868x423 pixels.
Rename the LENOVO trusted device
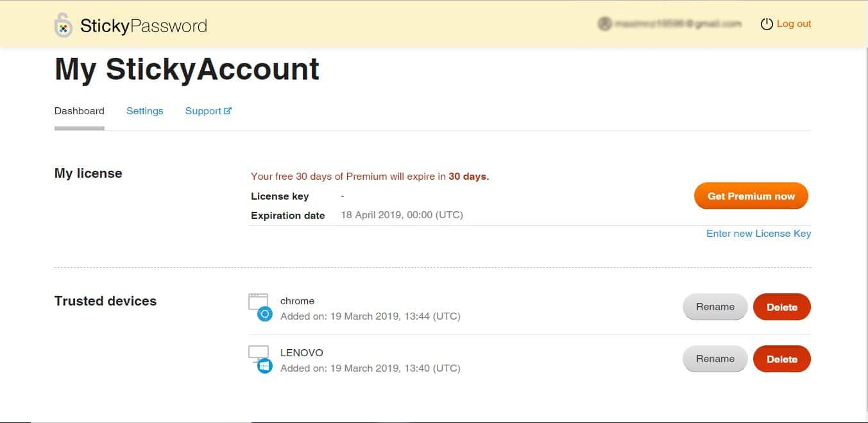click(x=715, y=359)
